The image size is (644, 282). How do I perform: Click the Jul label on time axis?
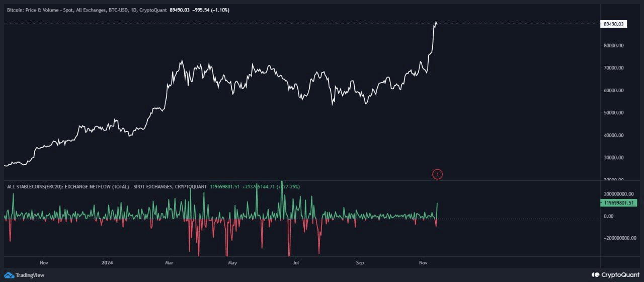point(296,263)
